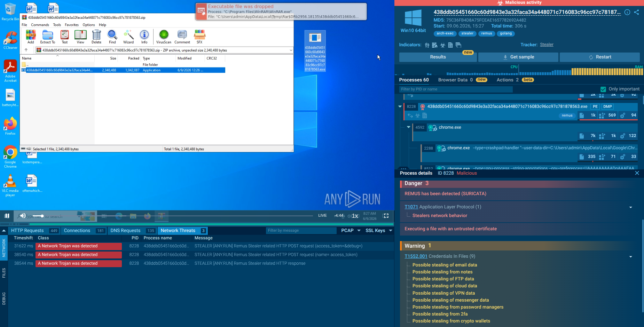This screenshot has width=644, height=327.
Task: Switch to DNS Requests tab
Action: point(132,231)
